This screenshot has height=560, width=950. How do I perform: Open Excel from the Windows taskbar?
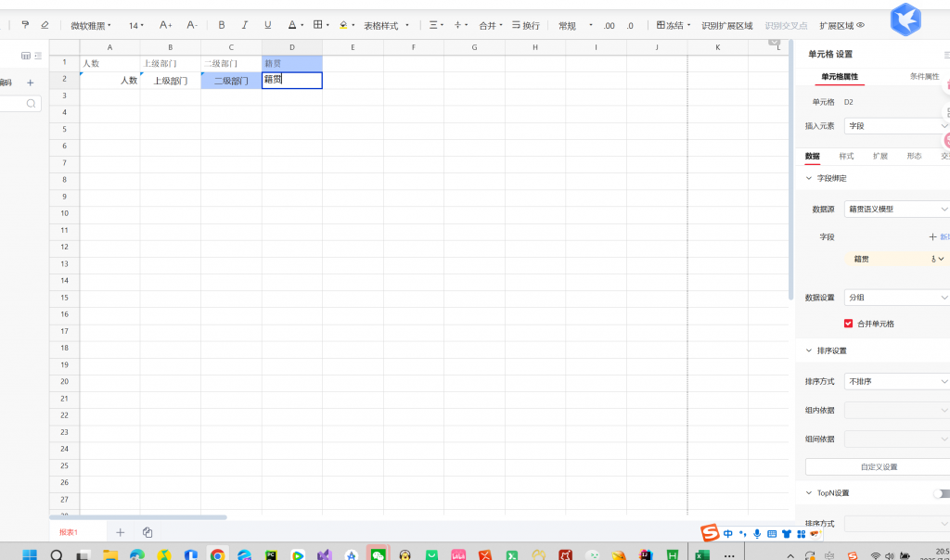(702, 555)
